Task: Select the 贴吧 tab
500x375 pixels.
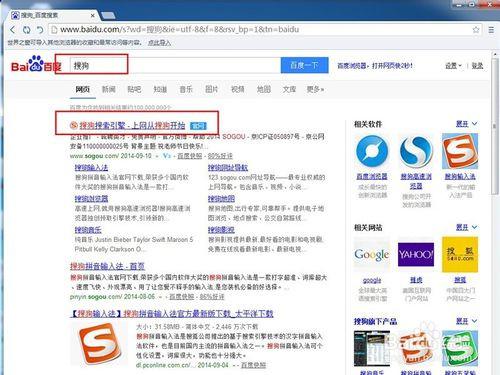Action: pyautogui.click(x=134, y=89)
